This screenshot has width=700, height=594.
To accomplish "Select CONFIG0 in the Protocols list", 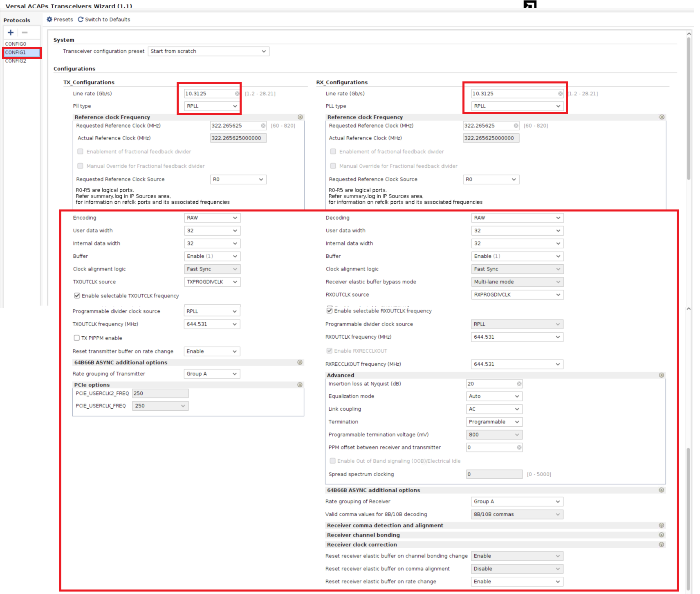I will pos(16,44).
